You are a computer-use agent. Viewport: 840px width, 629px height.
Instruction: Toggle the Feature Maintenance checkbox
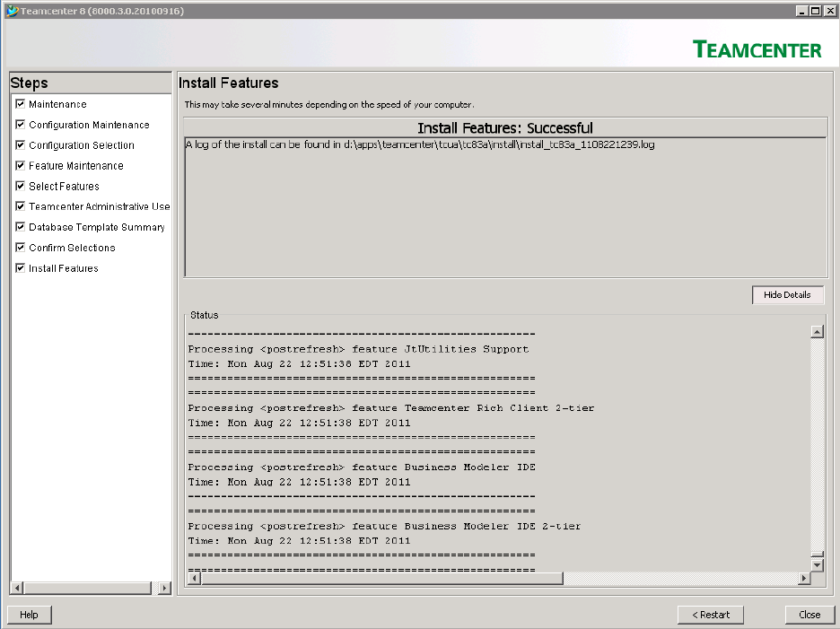[x=21, y=166]
